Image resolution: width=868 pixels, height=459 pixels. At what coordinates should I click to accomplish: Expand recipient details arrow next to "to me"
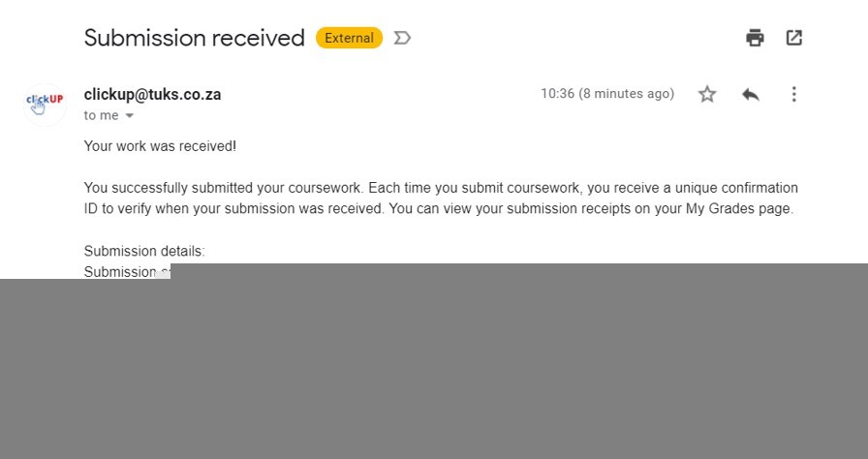129,116
